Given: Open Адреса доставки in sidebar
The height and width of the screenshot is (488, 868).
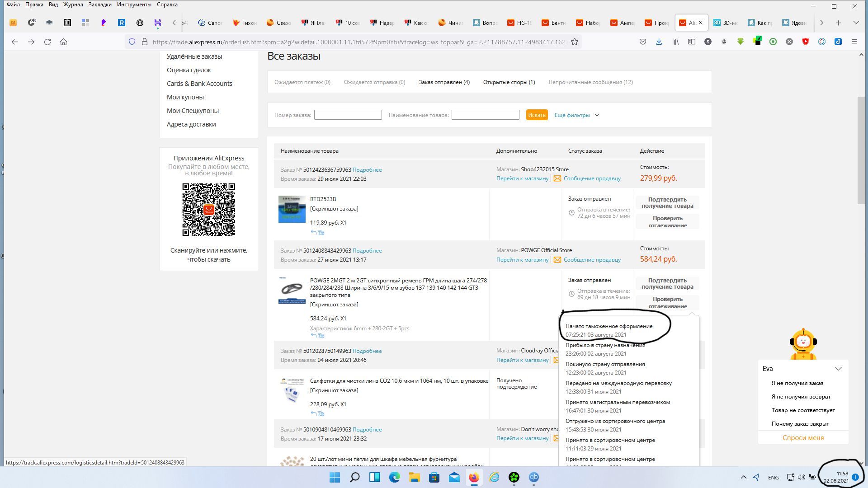Looking at the screenshot, I should click(191, 124).
